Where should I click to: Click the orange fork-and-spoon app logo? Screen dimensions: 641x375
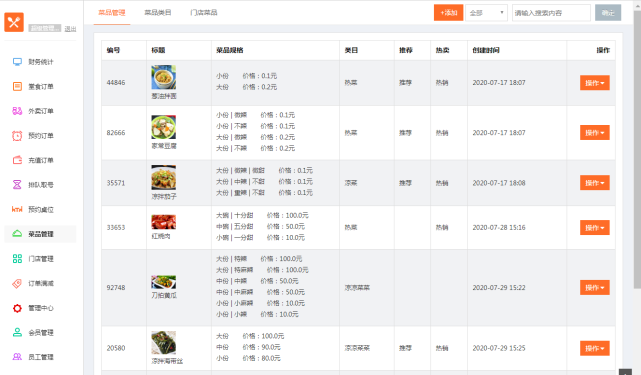pos(14,22)
